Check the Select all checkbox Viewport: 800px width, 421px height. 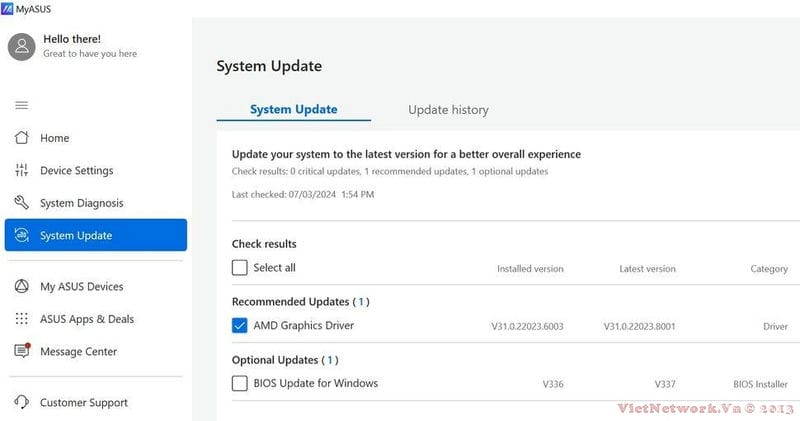pos(239,267)
